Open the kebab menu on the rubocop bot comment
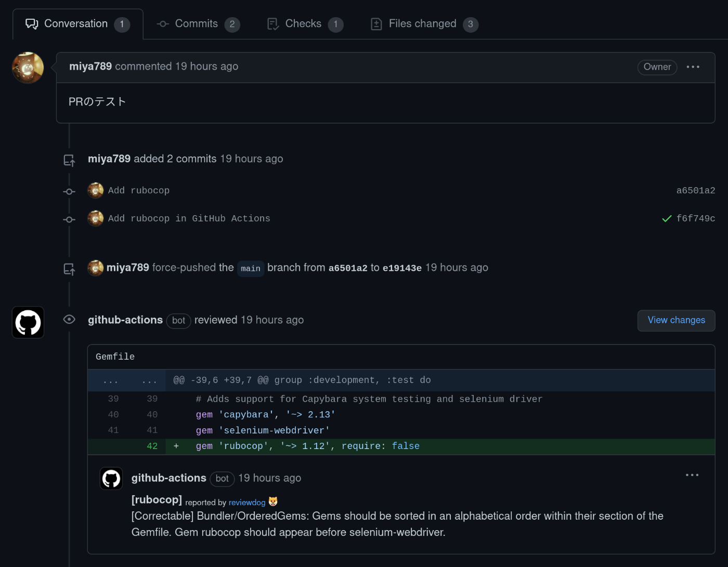 [692, 474]
